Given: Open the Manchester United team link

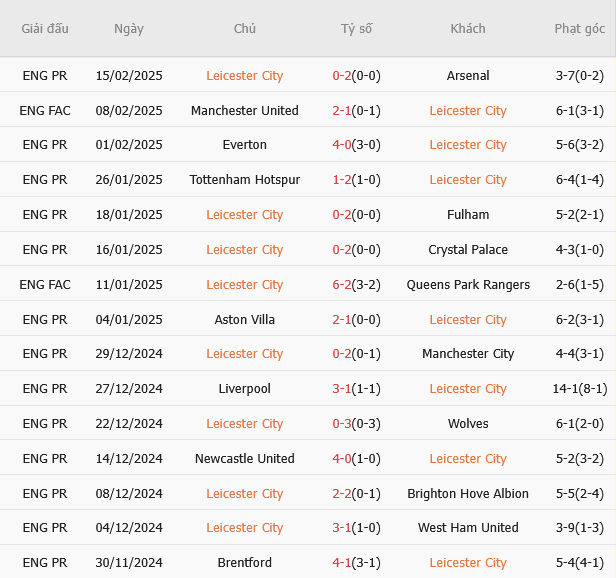Looking at the screenshot, I should [245, 111].
